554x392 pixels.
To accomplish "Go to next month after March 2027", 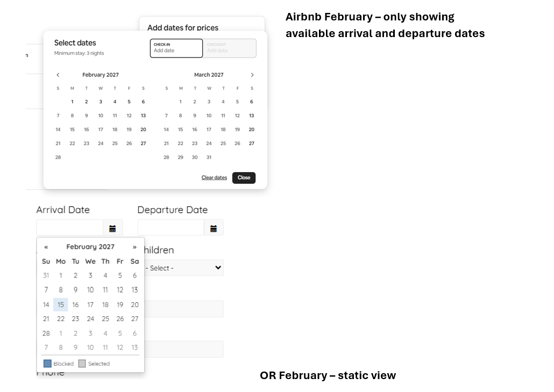I will (x=252, y=75).
